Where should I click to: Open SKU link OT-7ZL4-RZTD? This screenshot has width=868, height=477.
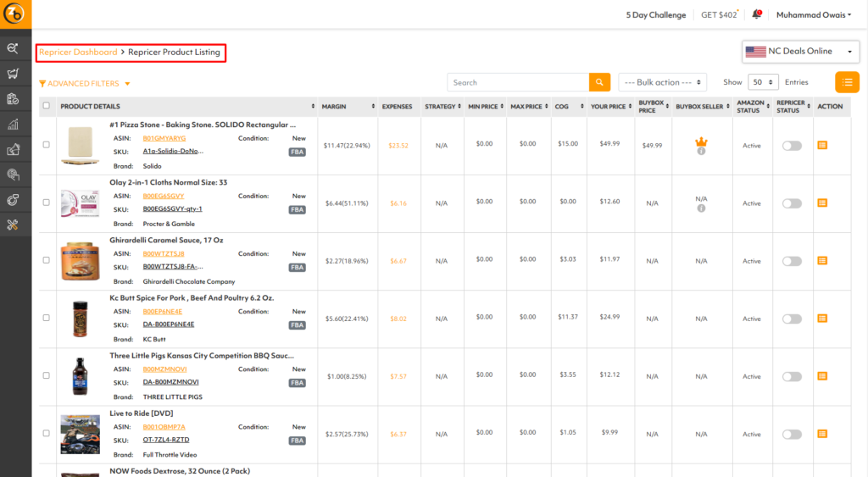click(166, 440)
